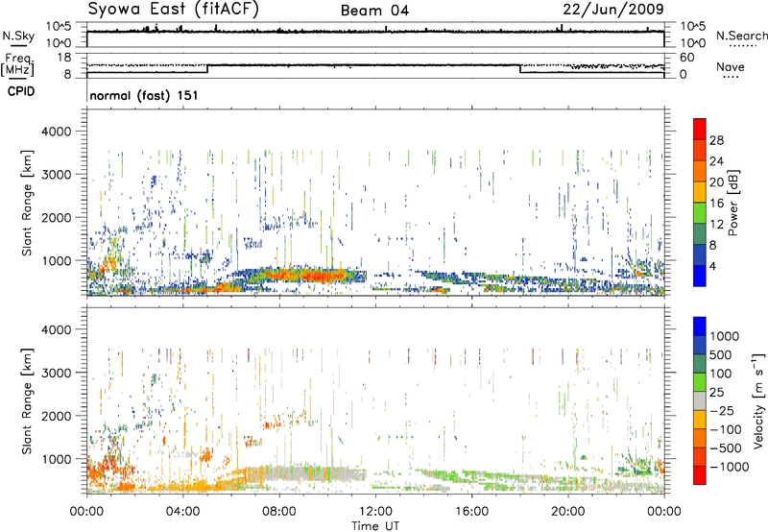Click the blue bottom of power color bar

point(700,276)
